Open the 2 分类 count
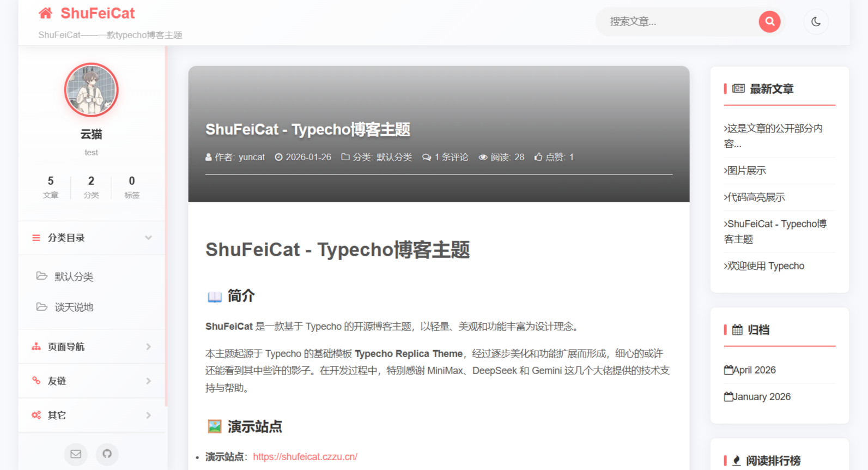Image resolution: width=868 pixels, height=470 pixels. click(91, 187)
